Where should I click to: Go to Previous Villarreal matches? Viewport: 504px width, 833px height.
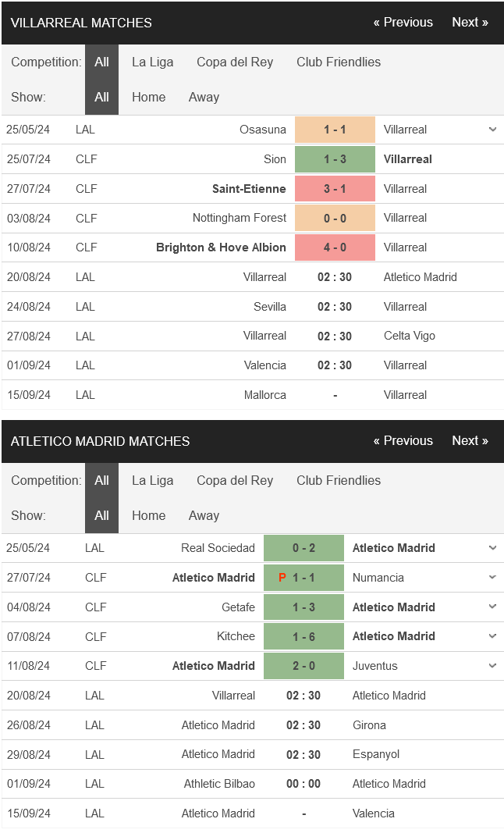pos(403,23)
